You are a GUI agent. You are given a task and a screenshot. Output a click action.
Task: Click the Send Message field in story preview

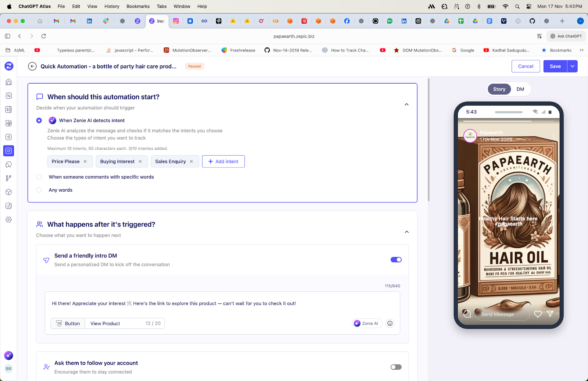pyautogui.click(x=502, y=314)
